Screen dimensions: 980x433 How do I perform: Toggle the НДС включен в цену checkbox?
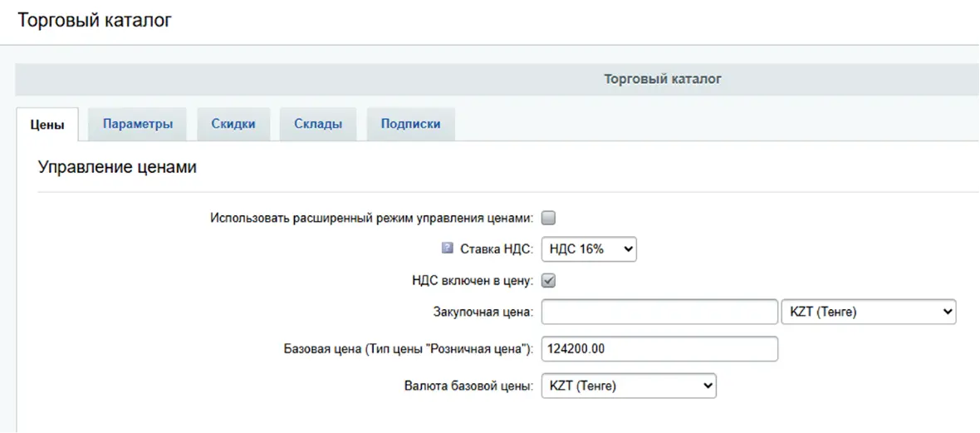(x=548, y=281)
